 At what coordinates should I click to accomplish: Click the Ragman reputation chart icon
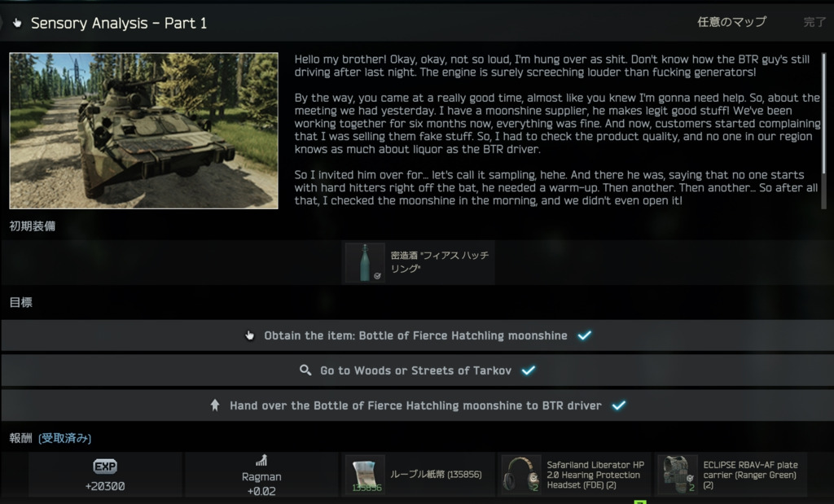pyautogui.click(x=261, y=460)
